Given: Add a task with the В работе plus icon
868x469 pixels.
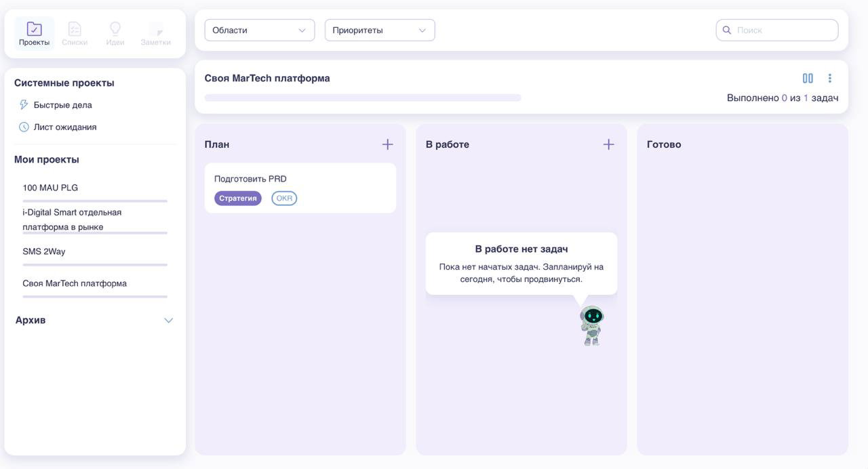Looking at the screenshot, I should (608, 144).
